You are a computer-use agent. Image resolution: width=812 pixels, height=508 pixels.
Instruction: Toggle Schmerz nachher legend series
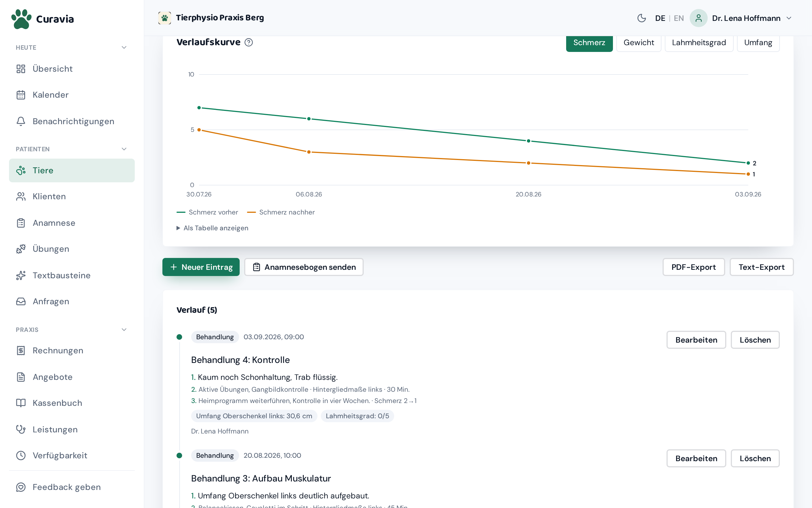[x=281, y=212]
